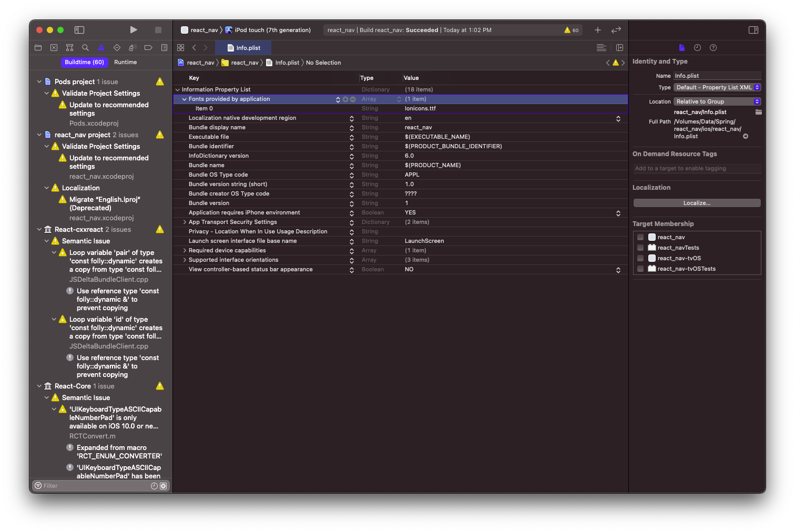Image resolution: width=795 pixels, height=532 pixels.
Task: Toggle the navigator sidebar
Action: point(79,30)
